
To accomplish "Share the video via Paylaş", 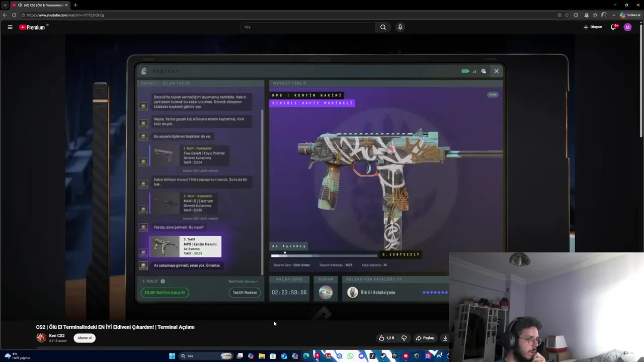I will [x=425, y=338].
